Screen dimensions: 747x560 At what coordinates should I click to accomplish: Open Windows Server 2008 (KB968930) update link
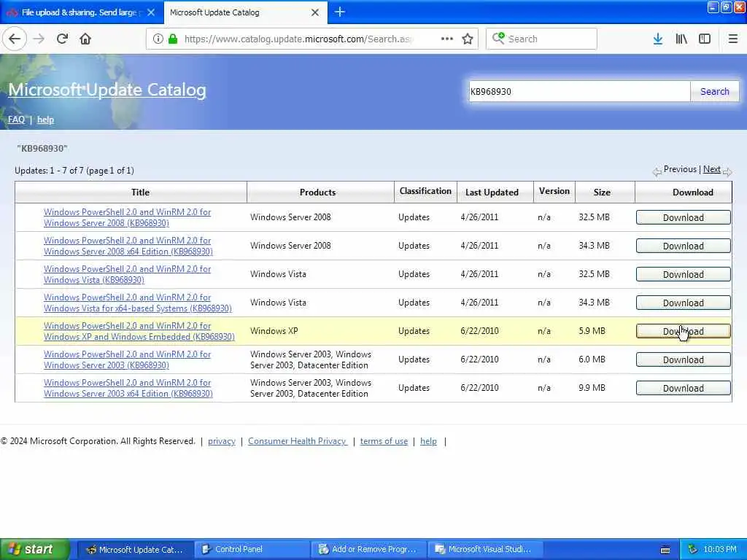tap(127, 217)
